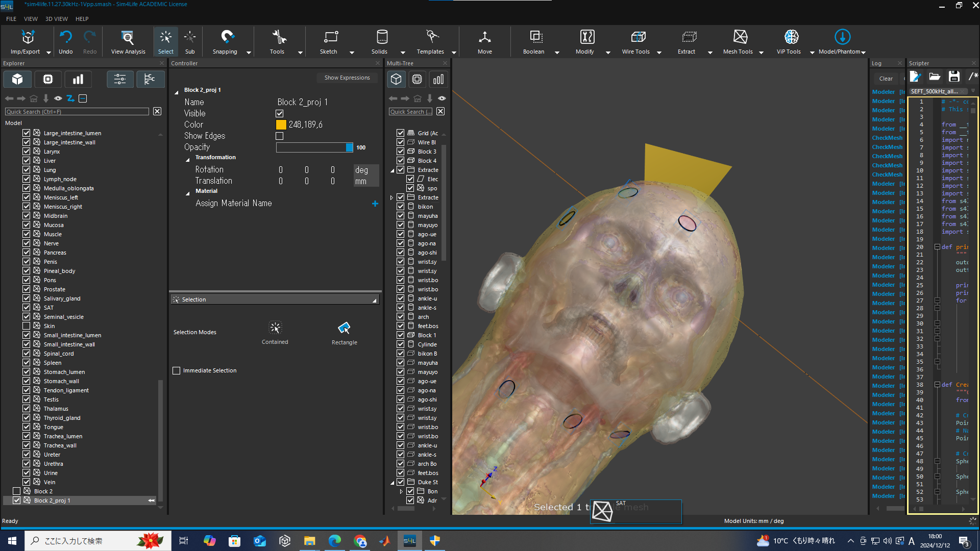Open Wire Tools
Screen dimensions: 980x551
click(636, 42)
